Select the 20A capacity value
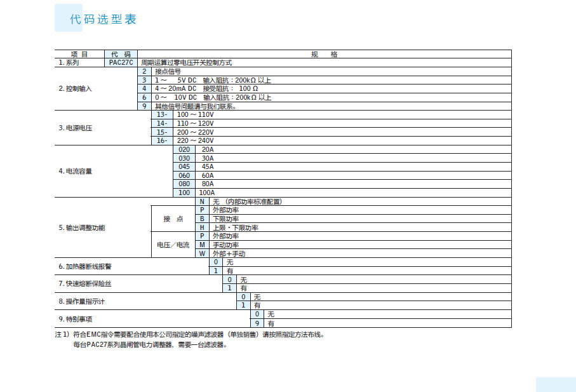The height and width of the screenshot is (392, 576). coord(208,149)
